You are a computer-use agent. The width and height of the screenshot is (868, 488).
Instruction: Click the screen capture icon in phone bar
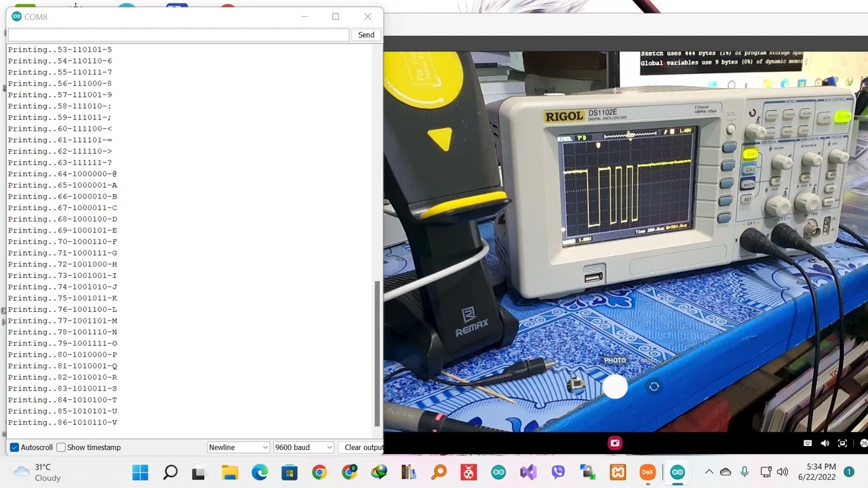click(x=842, y=443)
